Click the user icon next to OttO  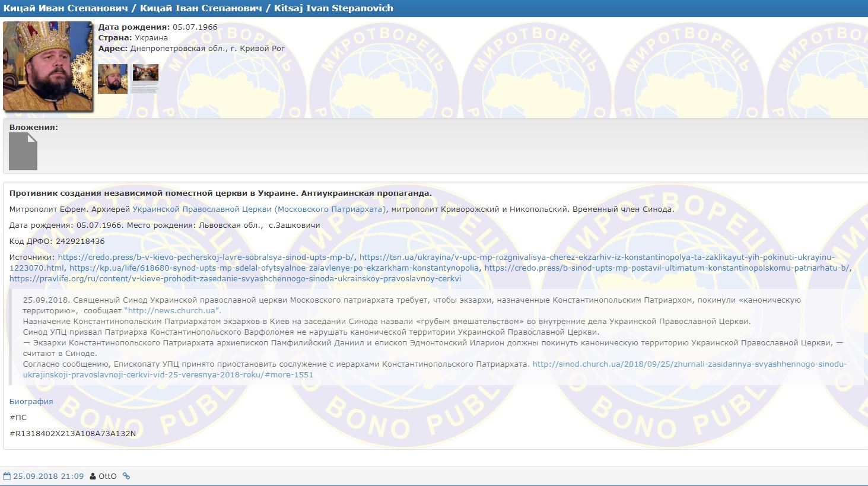click(93, 476)
